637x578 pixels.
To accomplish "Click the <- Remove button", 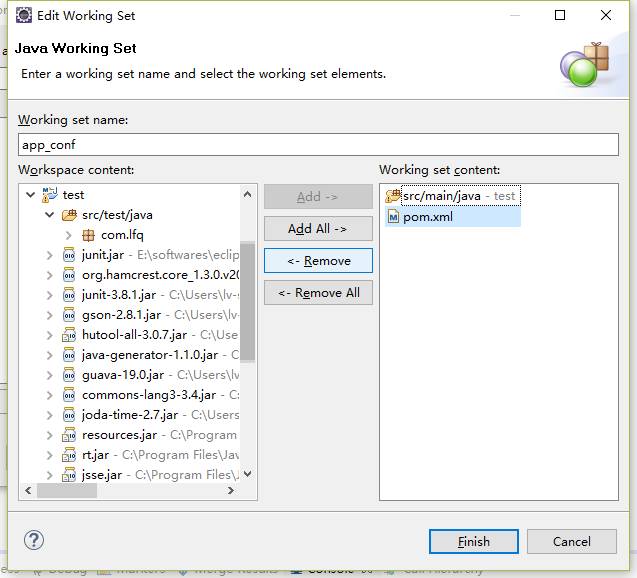I will point(318,260).
